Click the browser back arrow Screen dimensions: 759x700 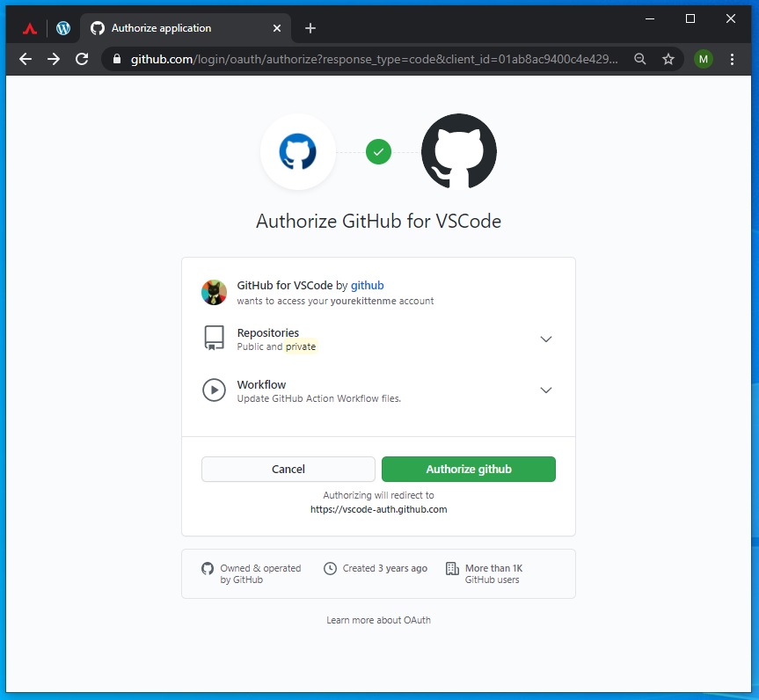pos(26,59)
